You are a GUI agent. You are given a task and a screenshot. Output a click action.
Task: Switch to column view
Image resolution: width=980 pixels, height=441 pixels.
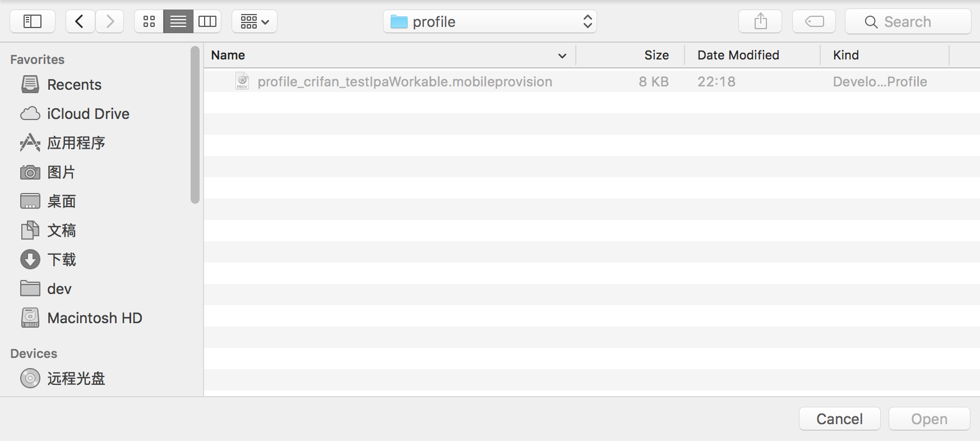pyautogui.click(x=207, y=22)
